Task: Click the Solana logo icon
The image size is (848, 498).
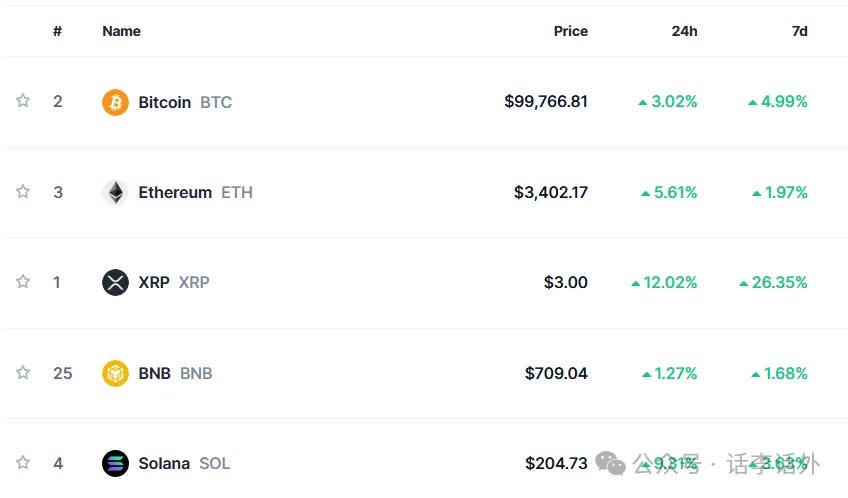Action: point(115,463)
